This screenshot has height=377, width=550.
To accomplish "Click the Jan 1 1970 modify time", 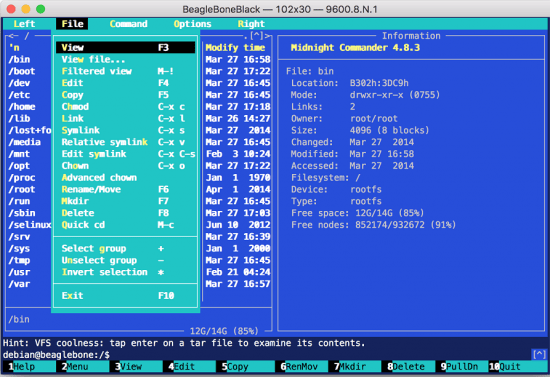I will [238, 177].
